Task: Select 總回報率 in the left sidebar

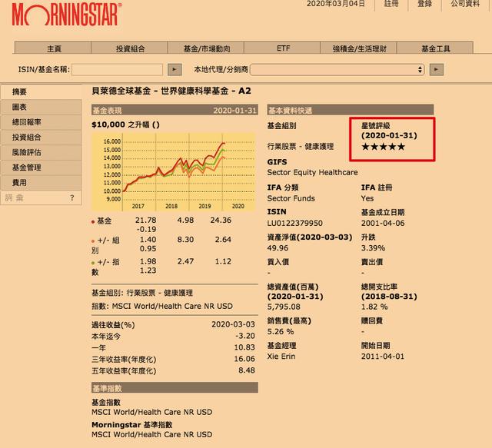Action: pos(41,122)
